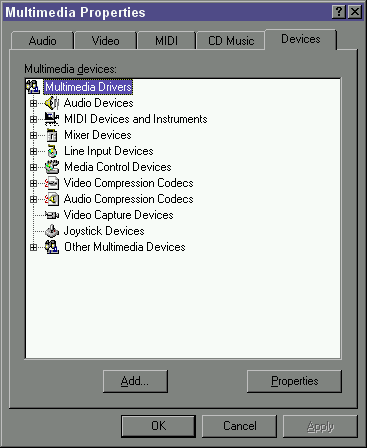The width and height of the screenshot is (367, 448).
Task: Expand the Other Multimedia Devices node
Action: tap(33, 247)
